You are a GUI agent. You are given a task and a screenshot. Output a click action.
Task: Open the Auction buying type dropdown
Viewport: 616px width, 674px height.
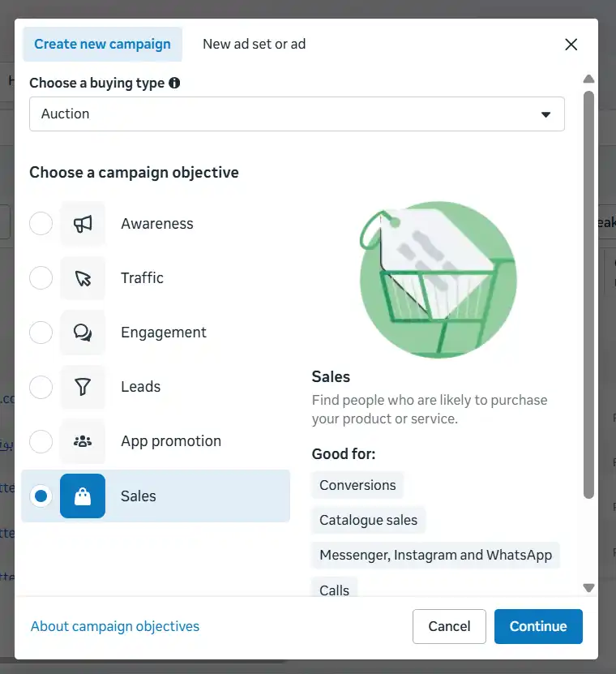point(297,114)
